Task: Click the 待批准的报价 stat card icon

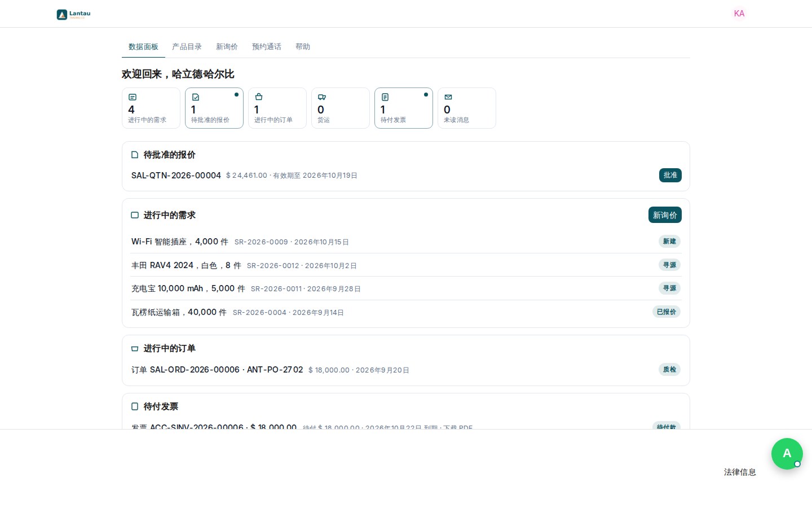Action: click(196, 97)
